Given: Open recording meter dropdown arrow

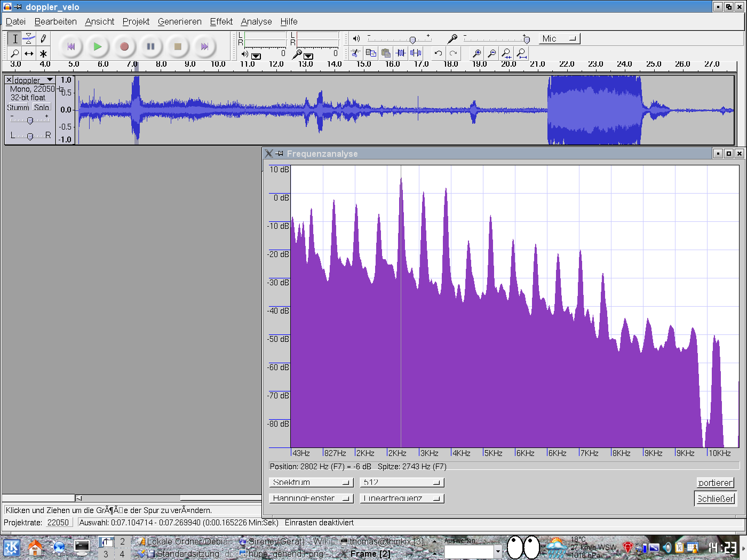Looking at the screenshot, I should point(308,55).
